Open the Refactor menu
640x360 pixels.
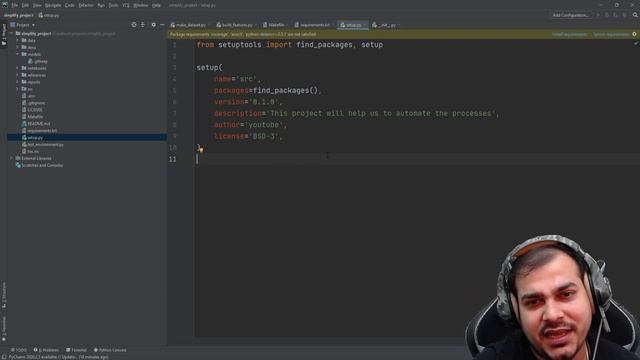(86, 5)
